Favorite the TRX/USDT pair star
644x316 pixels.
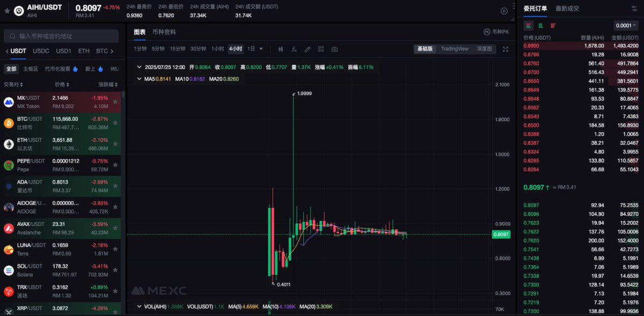tap(115, 291)
